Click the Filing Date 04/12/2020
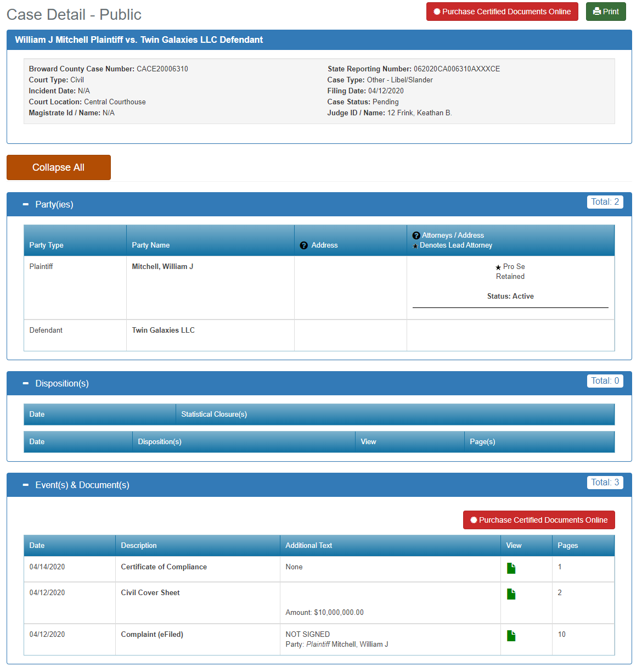Viewport: 642px width, 672px height. [x=386, y=91]
